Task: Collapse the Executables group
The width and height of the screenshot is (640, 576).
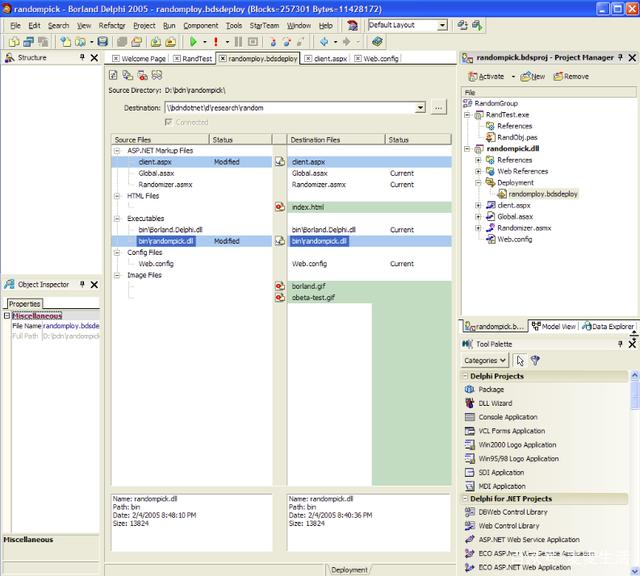Action: tap(117, 219)
